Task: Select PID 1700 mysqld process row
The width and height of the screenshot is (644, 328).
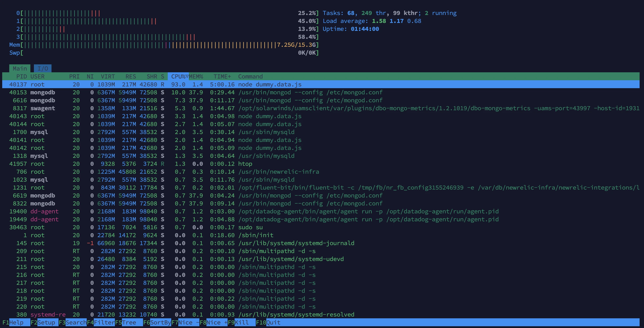Action: tap(321, 132)
